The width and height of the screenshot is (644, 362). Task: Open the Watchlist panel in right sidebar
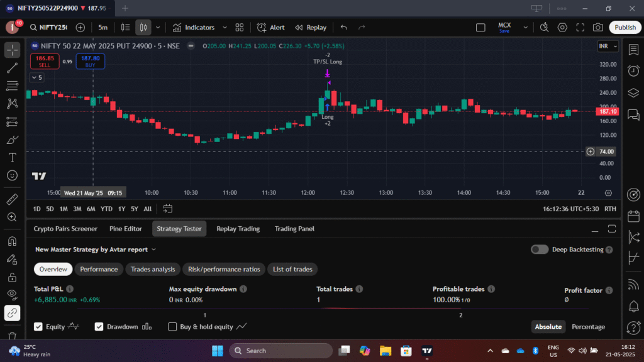point(633,49)
